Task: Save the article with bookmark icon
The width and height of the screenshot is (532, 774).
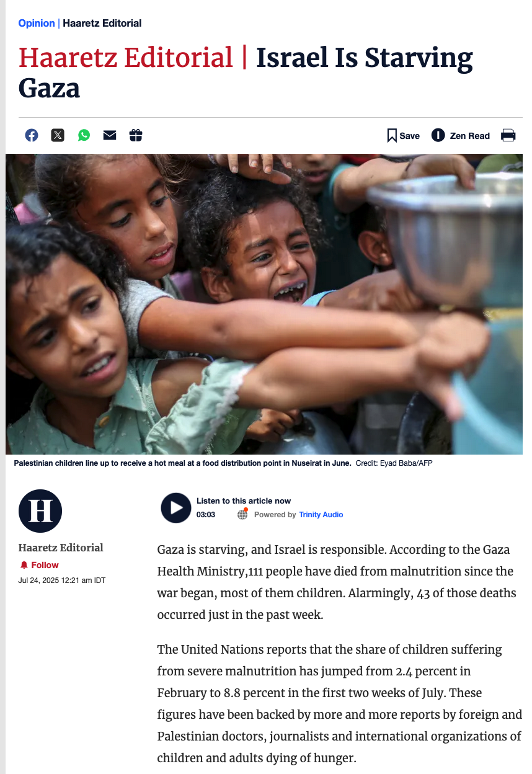Action: [x=403, y=136]
